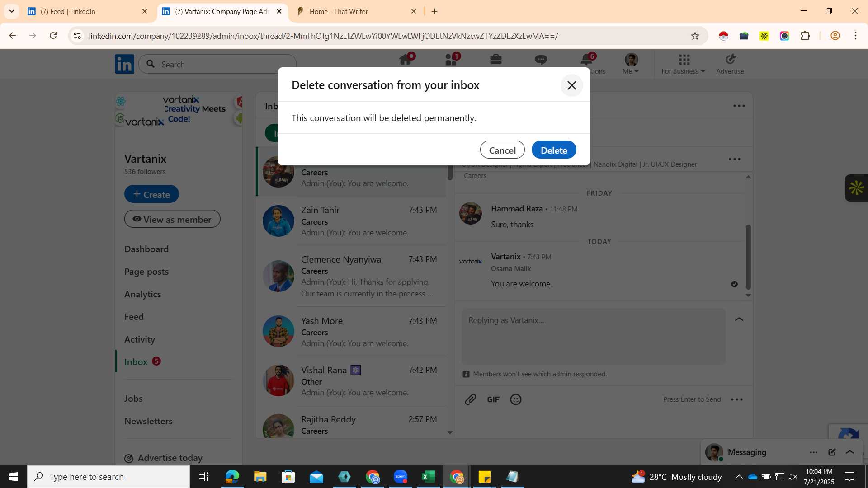The width and height of the screenshot is (868, 488).
Task: Open Jobs in the admin sidebar
Action: point(133,399)
